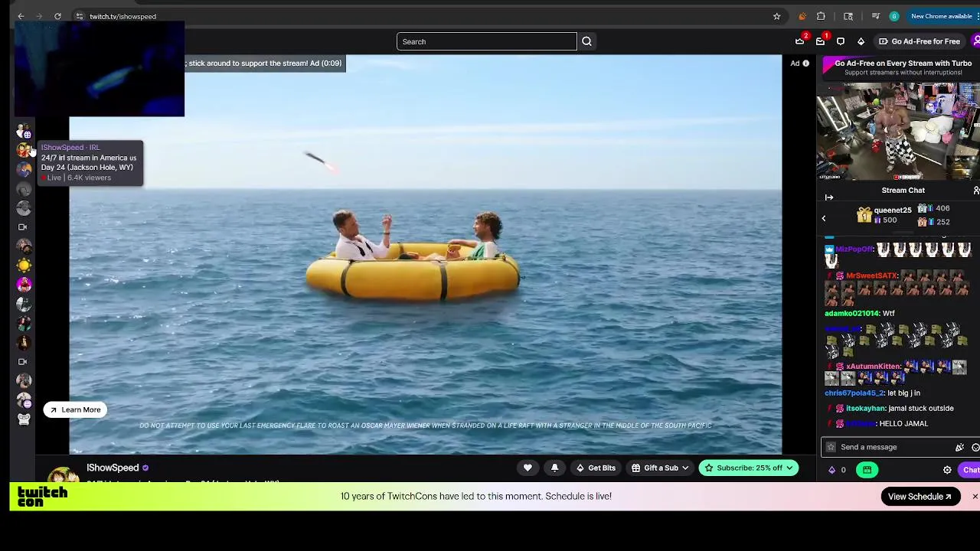Click the magnifier search button

(x=586, y=41)
